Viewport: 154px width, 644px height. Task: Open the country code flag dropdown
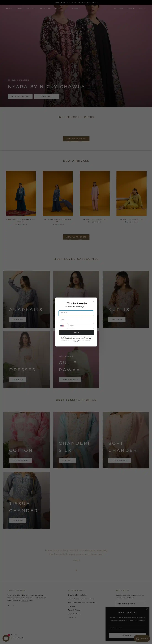63,326
